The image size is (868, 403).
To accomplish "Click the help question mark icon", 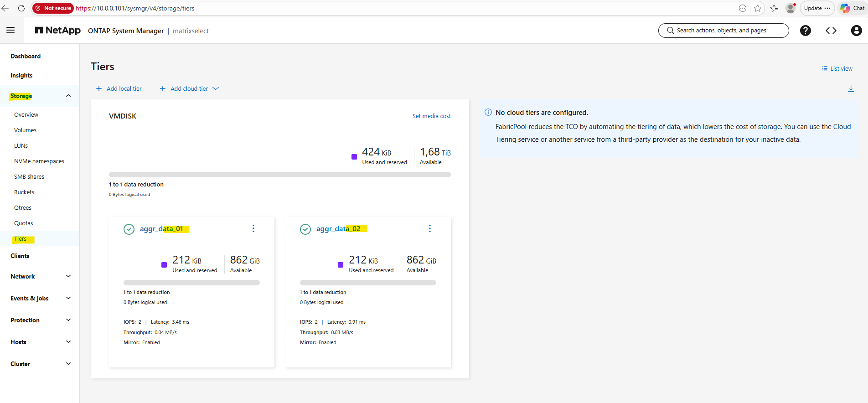I will pyautogui.click(x=805, y=31).
